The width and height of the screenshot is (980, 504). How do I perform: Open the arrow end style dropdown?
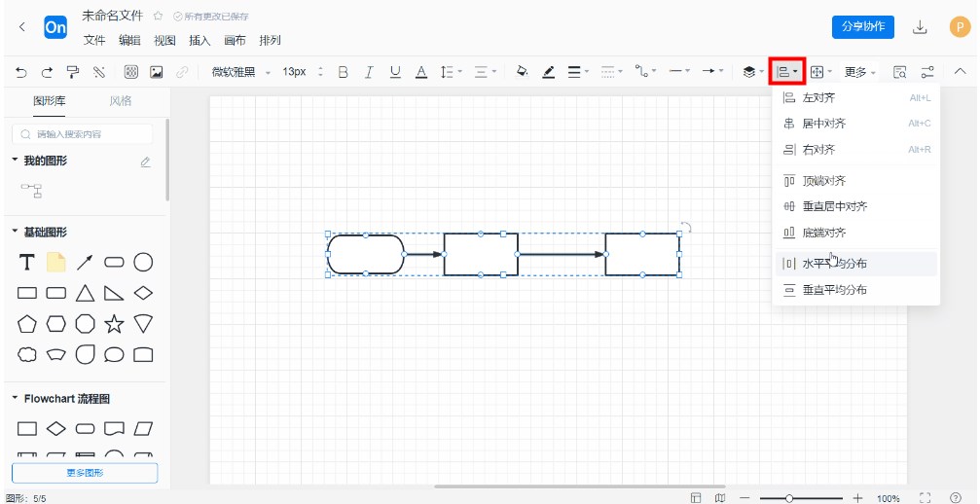(x=712, y=72)
